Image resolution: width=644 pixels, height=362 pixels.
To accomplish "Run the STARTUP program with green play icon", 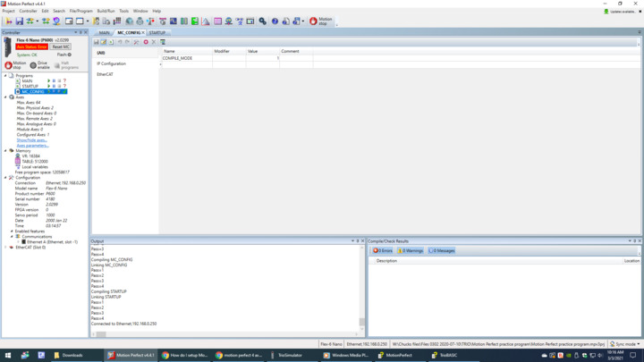I will tap(49, 86).
